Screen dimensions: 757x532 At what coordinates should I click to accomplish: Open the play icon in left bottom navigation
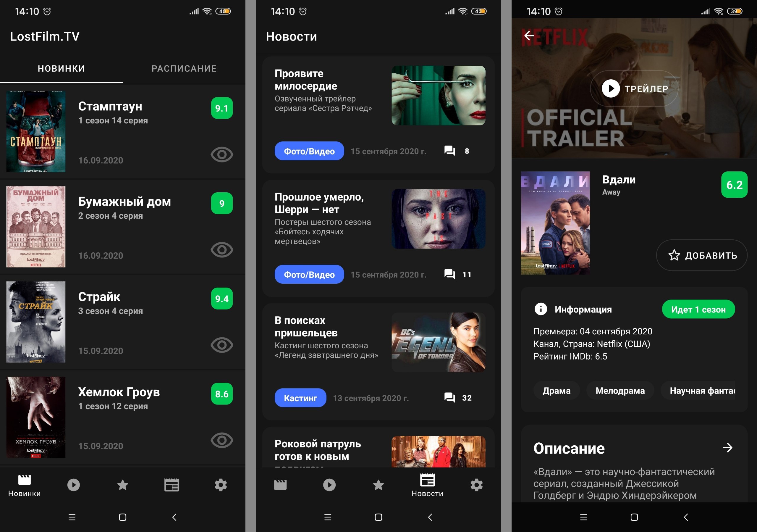click(74, 485)
